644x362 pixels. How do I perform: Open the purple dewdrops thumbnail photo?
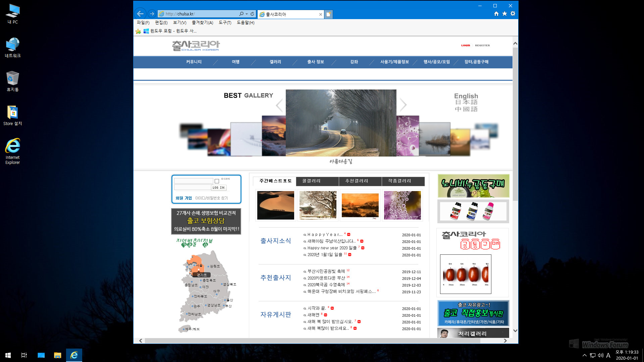click(x=402, y=205)
